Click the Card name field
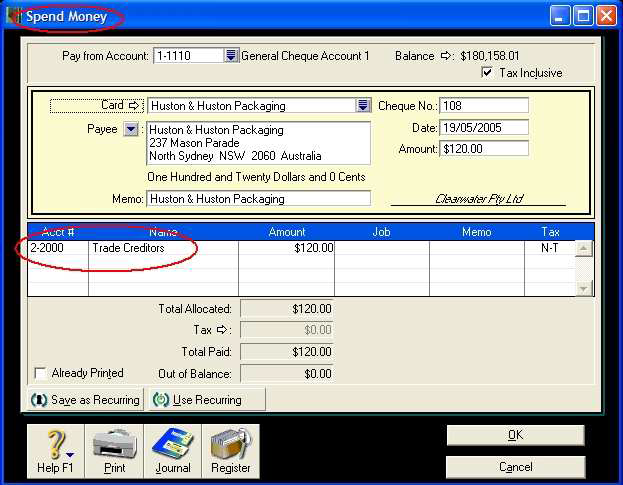 (x=252, y=106)
